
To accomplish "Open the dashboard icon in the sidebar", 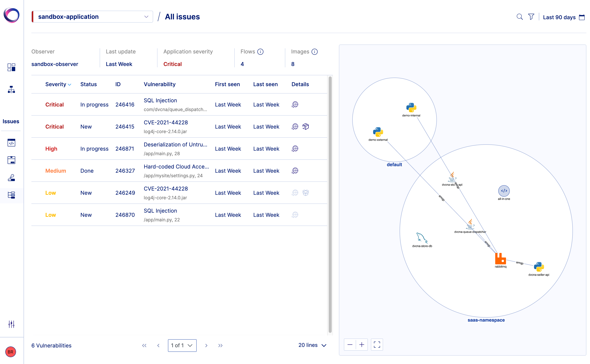I will pos(11,67).
